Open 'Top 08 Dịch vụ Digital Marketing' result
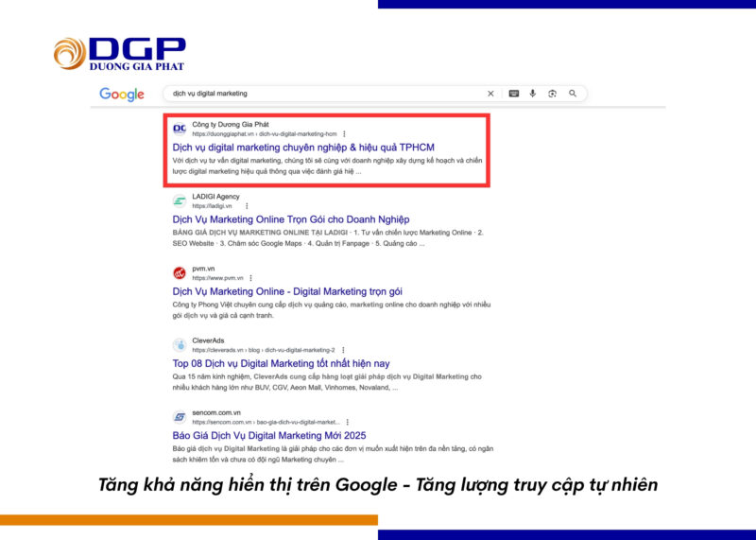Screen dimensions: 756x540 pos(281,363)
